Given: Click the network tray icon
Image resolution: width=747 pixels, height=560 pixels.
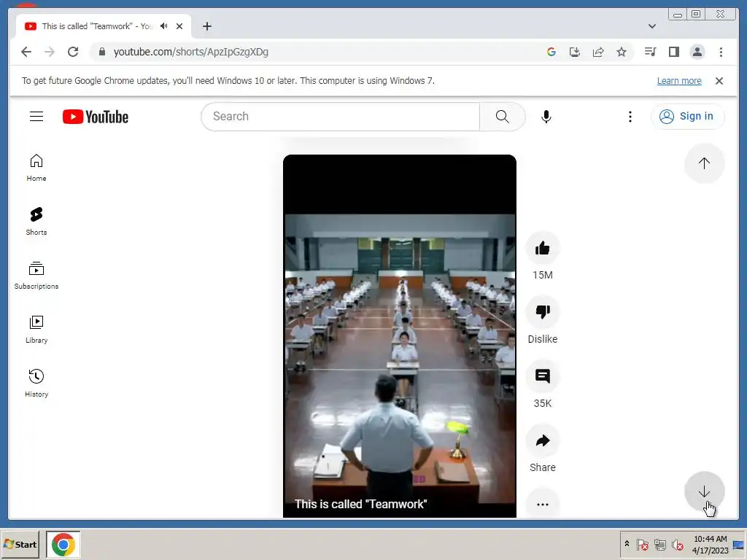Looking at the screenshot, I should pos(659,544).
